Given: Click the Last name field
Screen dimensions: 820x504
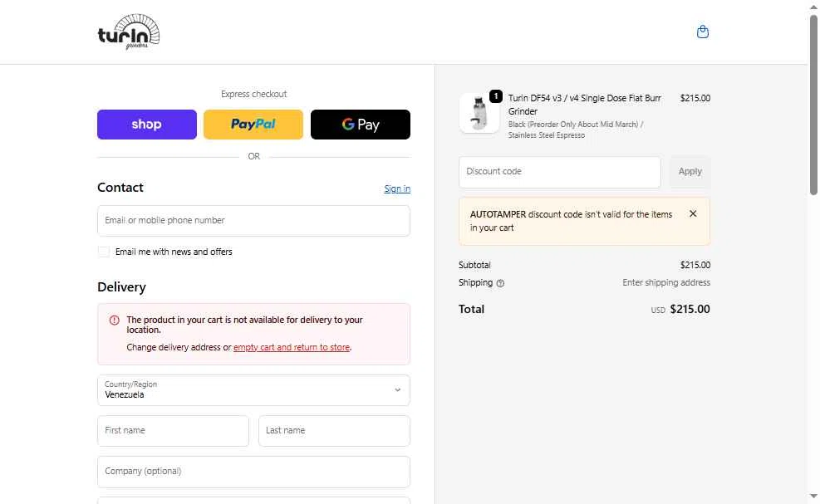Looking at the screenshot, I should [x=334, y=431].
